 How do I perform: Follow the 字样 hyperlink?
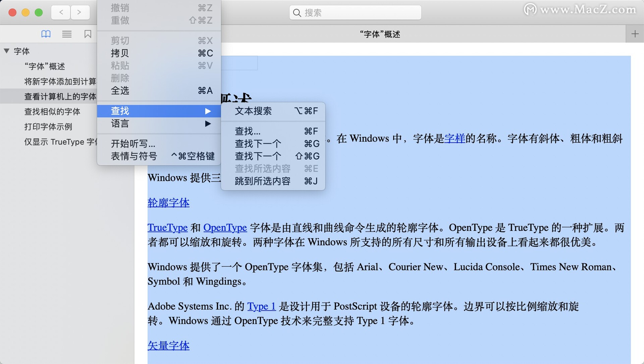click(454, 139)
